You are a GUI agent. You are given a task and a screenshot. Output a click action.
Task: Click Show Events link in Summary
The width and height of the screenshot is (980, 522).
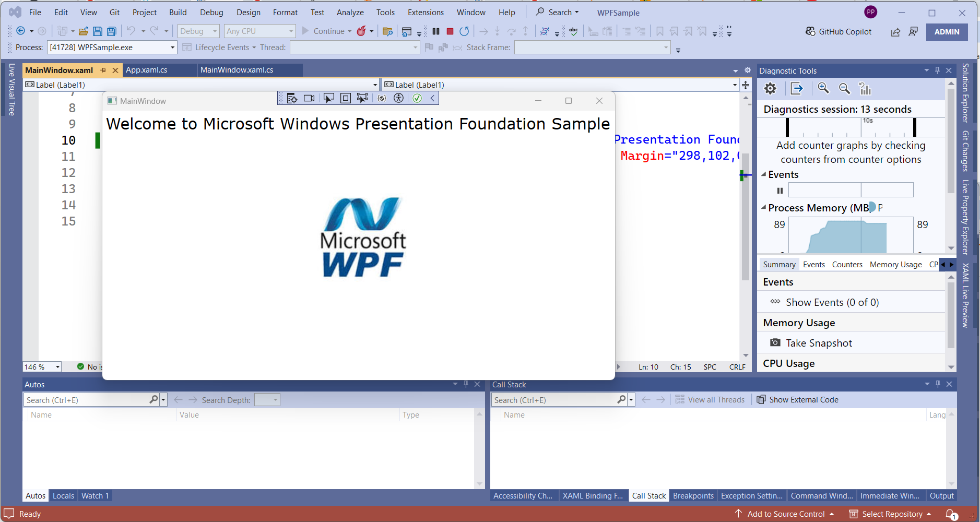pyautogui.click(x=832, y=303)
